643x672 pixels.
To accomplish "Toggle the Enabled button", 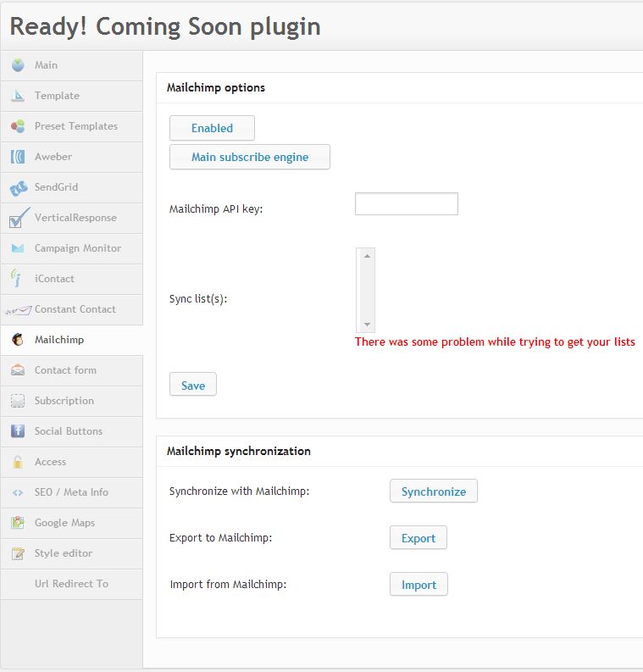I will pyautogui.click(x=212, y=128).
